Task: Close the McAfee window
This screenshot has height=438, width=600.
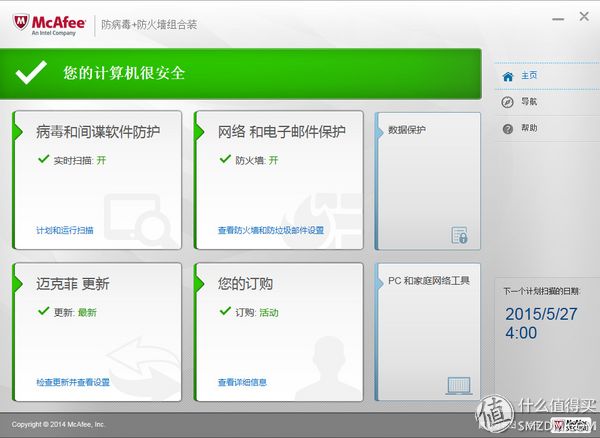Action: (x=584, y=16)
